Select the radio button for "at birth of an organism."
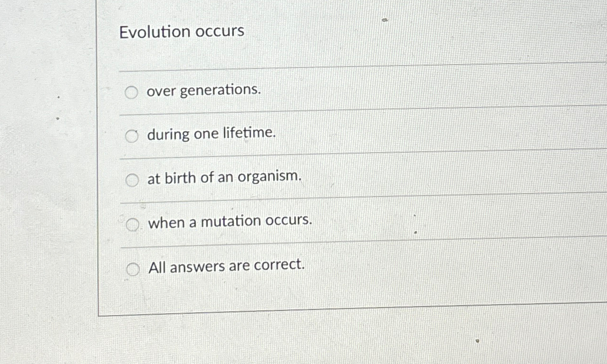 131,180
